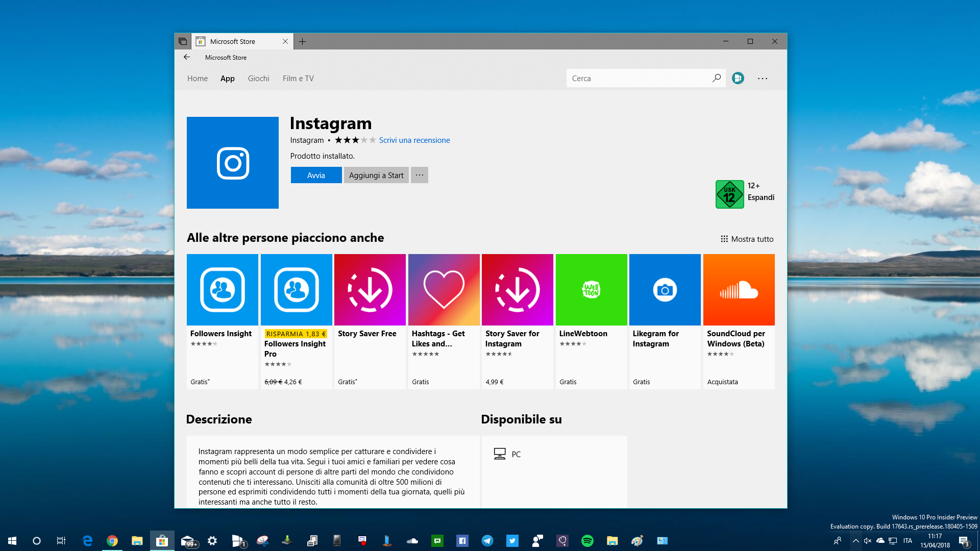The height and width of the screenshot is (551, 980).
Task: Click Scrivi una recensione link
Action: point(414,140)
